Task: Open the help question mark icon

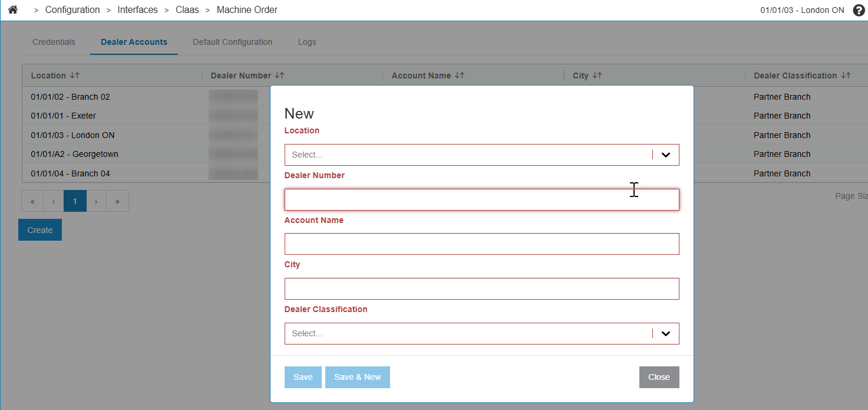Action: click(x=859, y=10)
